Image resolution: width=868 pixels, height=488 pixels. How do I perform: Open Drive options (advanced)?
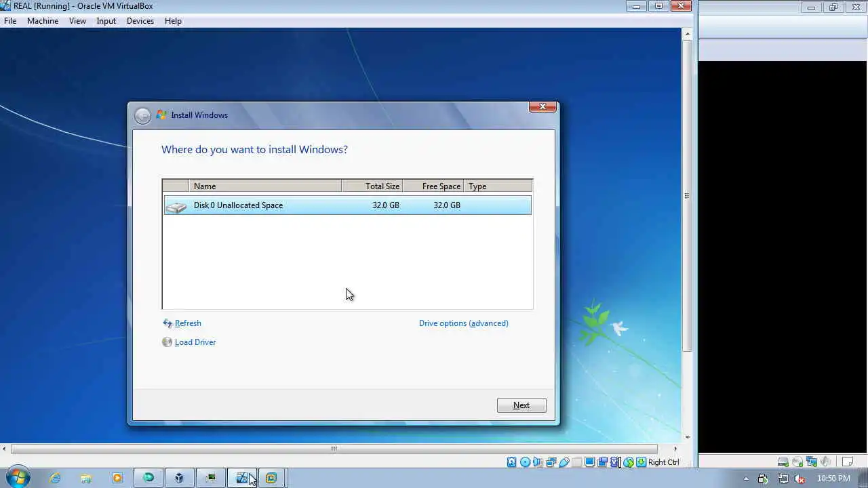point(464,323)
